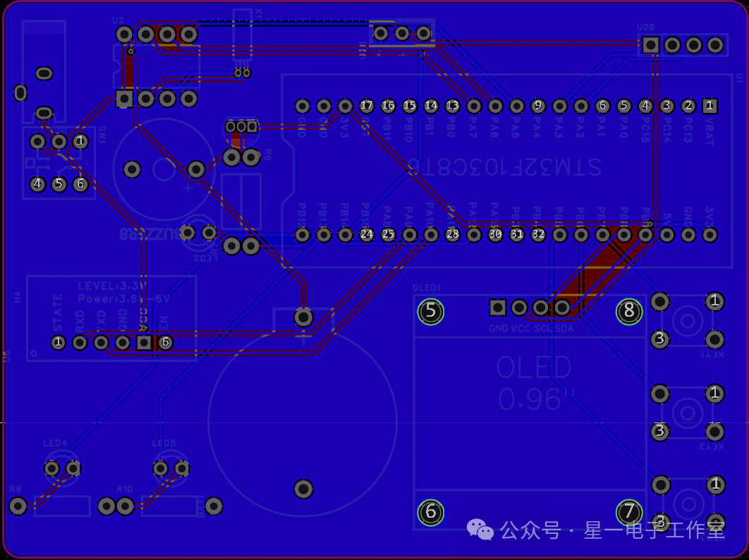Select the KEY2 designator text
The image size is (749, 560).
click(x=712, y=446)
